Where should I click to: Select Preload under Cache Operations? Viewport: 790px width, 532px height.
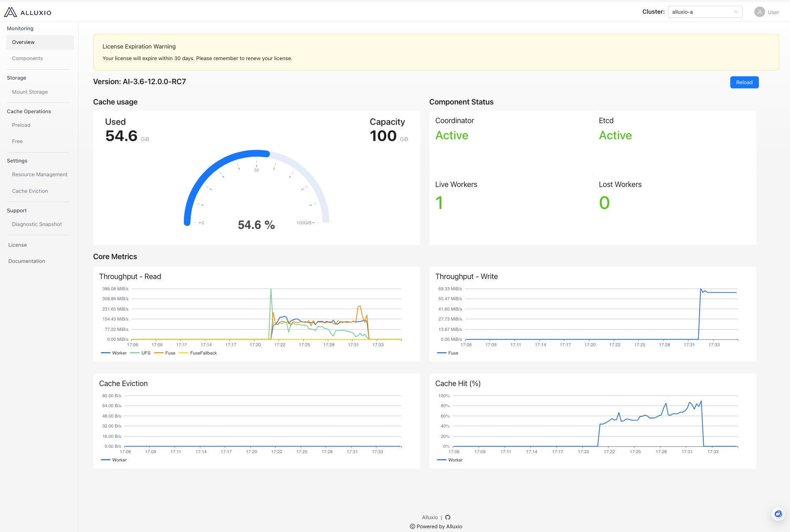click(x=21, y=125)
